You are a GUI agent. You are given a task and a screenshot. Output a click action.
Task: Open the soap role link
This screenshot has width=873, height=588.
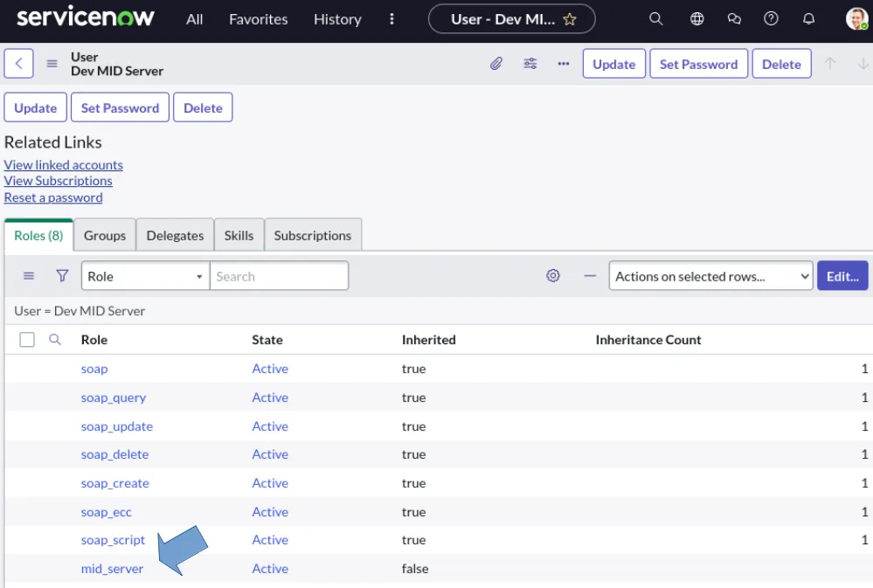pos(94,369)
